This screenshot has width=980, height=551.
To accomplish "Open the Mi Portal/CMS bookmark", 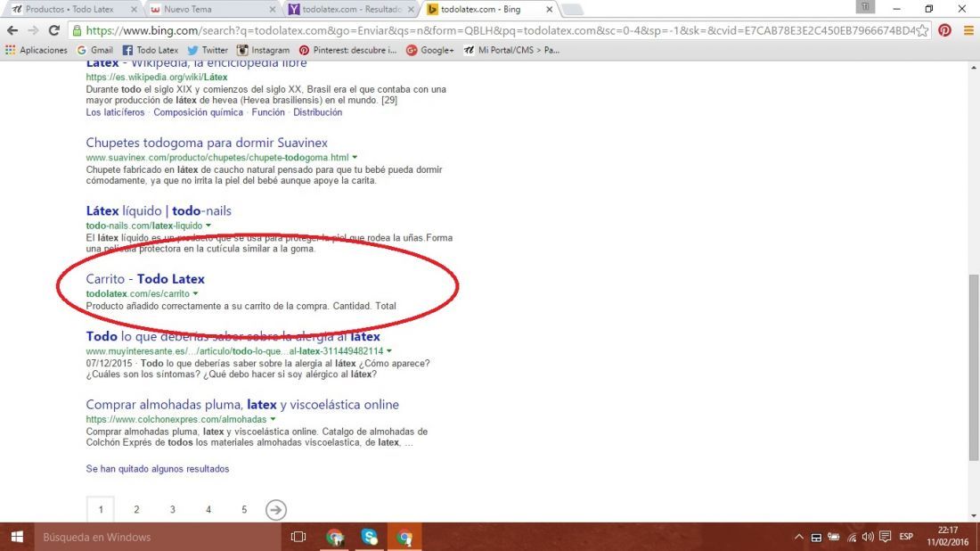I will (x=511, y=50).
